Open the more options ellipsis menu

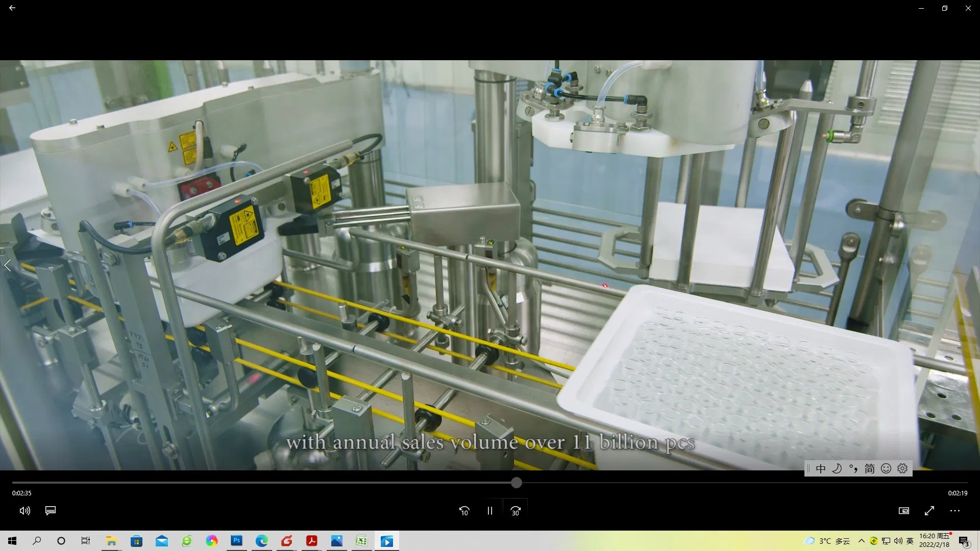point(955,511)
